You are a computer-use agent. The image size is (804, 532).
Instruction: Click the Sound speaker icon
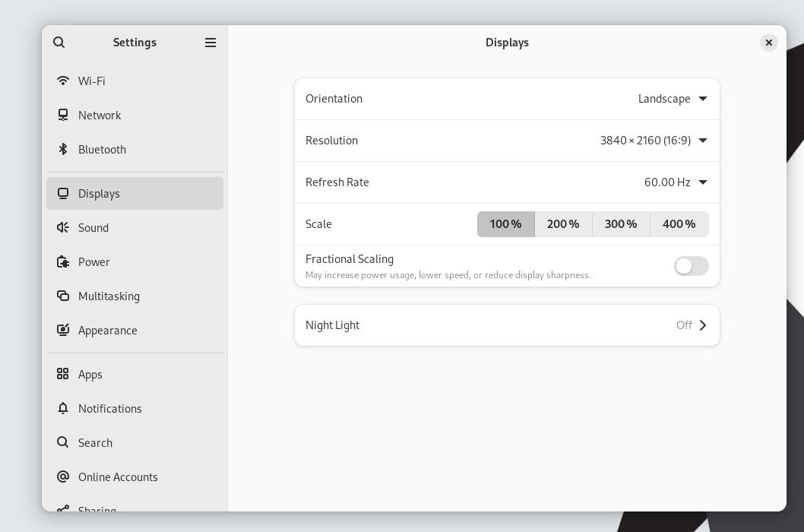coord(62,227)
